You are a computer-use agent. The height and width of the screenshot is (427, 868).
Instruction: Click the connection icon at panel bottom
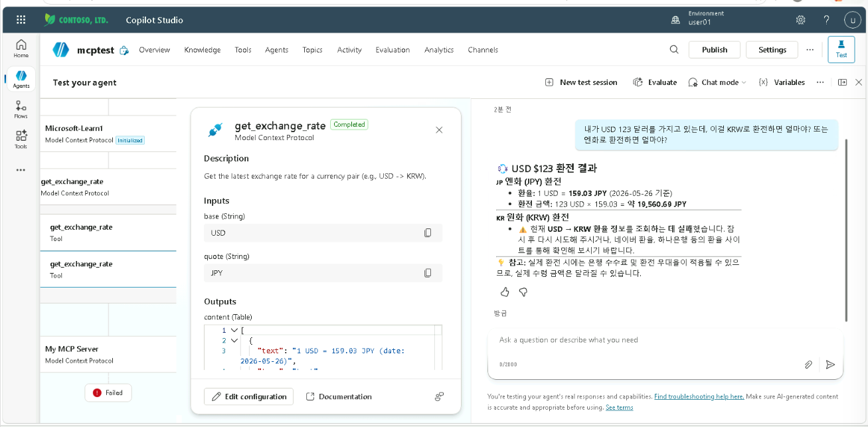(x=439, y=396)
